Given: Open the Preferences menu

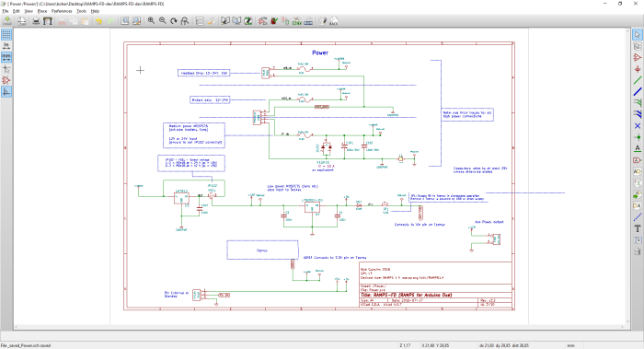Looking at the screenshot, I should tap(62, 11).
